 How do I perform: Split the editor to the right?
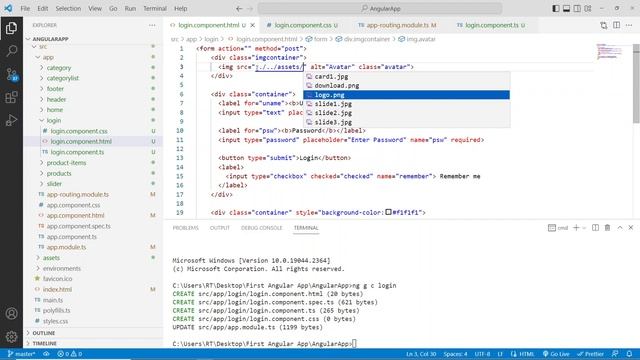pyautogui.click(x=616, y=25)
